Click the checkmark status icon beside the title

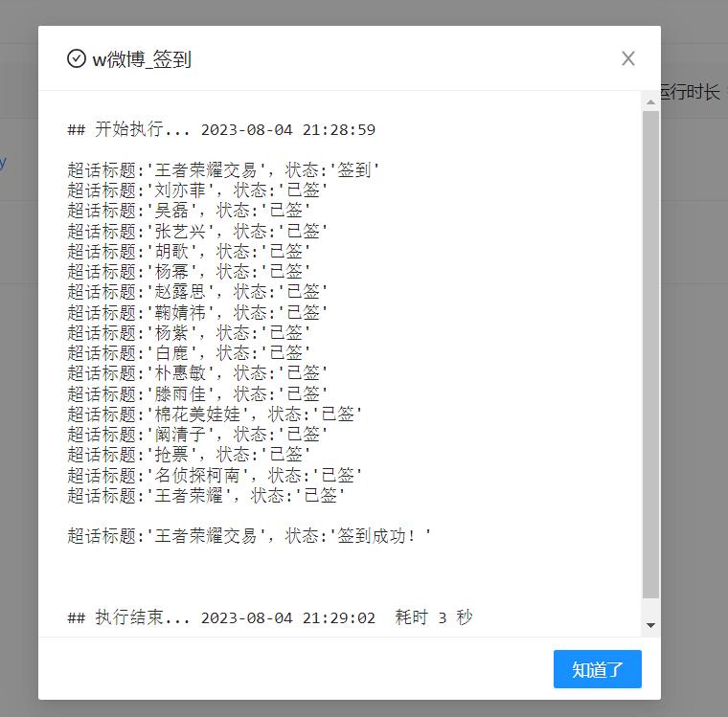[x=76, y=58]
